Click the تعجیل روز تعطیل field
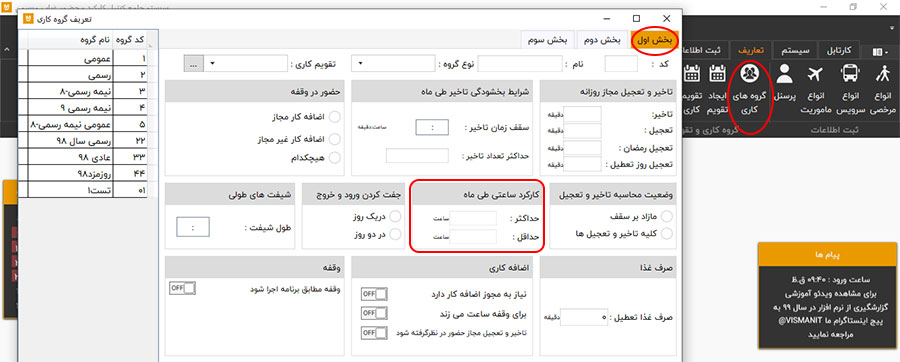Screen dimensions: 900x362 click(583, 165)
